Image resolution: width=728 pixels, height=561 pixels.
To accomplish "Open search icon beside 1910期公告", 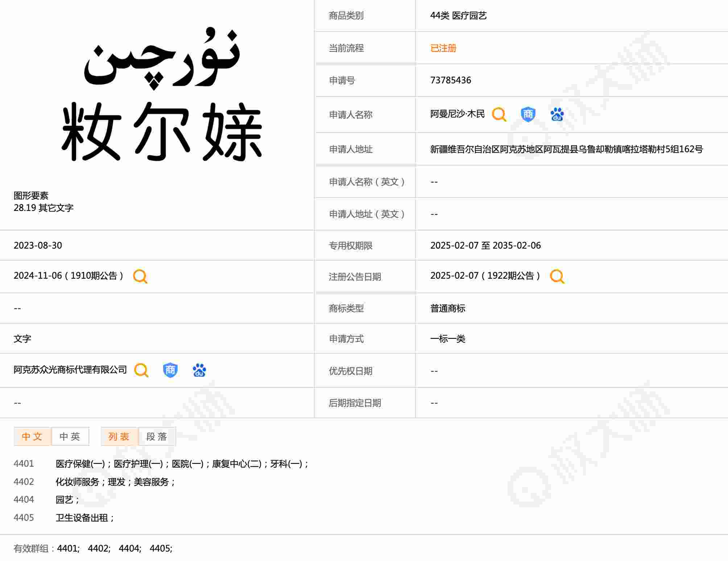I will (x=140, y=276).
